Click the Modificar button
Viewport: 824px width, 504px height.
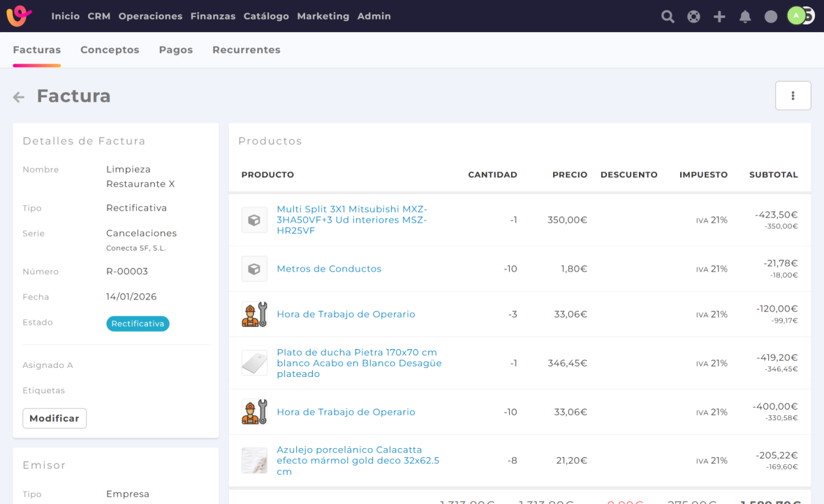(x=54, y=418)
